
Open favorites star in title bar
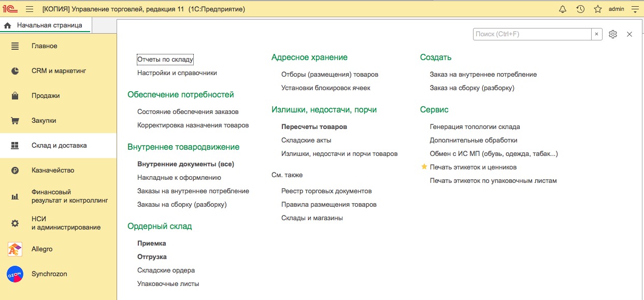598,9
